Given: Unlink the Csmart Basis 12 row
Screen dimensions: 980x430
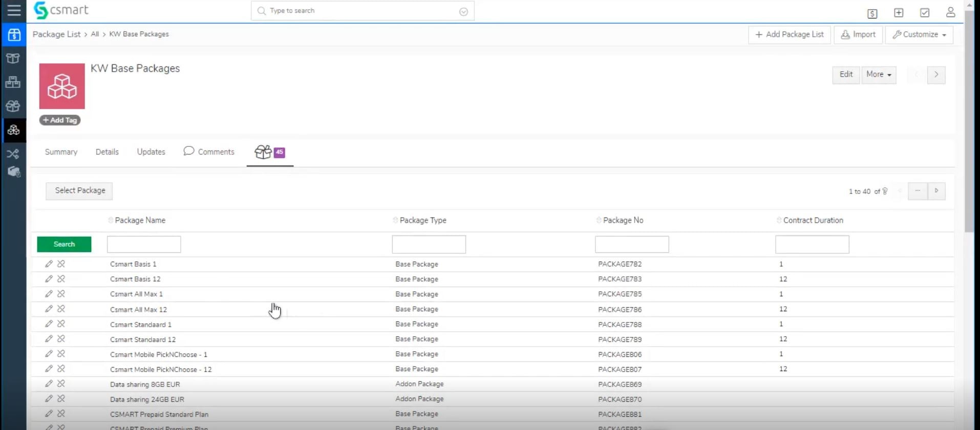Looking at the screenshot, I should tap(61, 278).
